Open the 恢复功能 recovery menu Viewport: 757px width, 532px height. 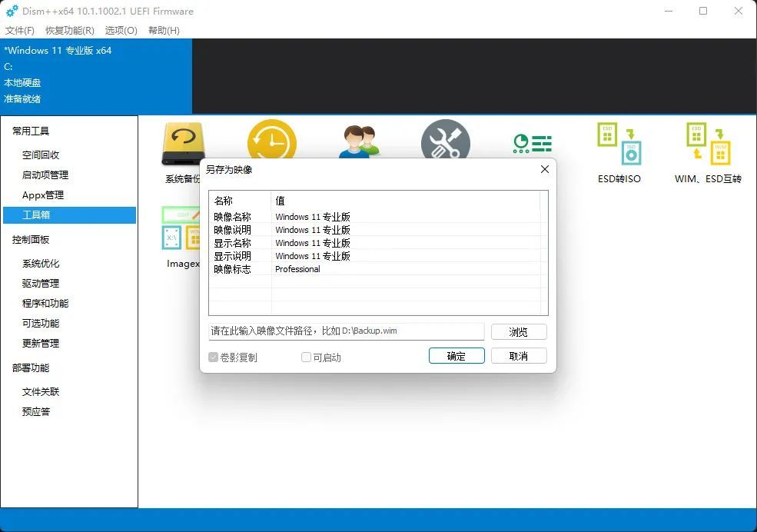click(70, 31)
